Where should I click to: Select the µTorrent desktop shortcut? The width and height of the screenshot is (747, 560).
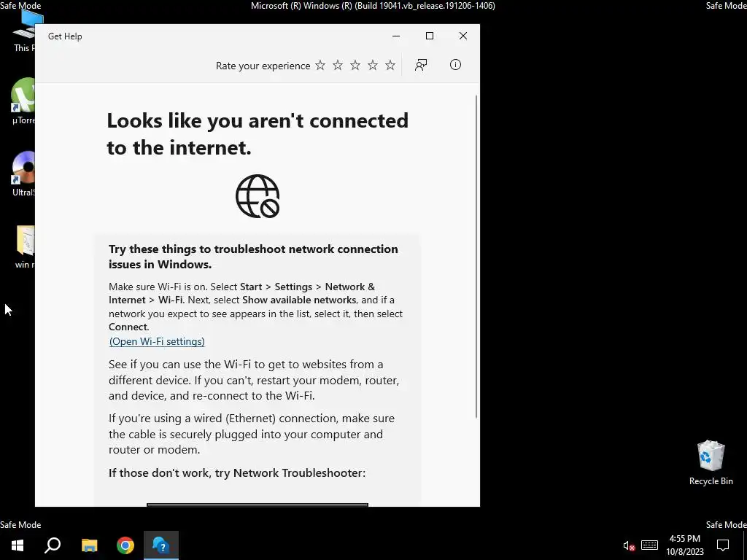click(23, 101)
